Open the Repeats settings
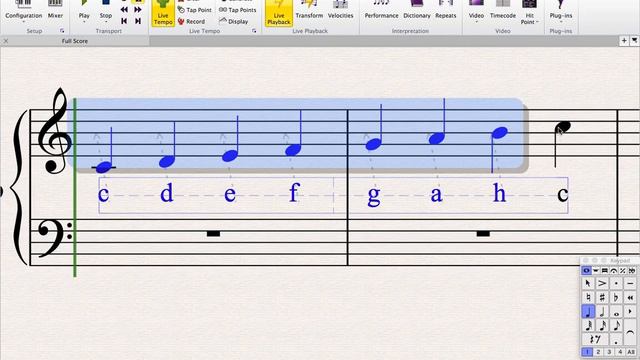Image resolution: width=640 pixels, height=360 pixels. [x=446, y=11]
